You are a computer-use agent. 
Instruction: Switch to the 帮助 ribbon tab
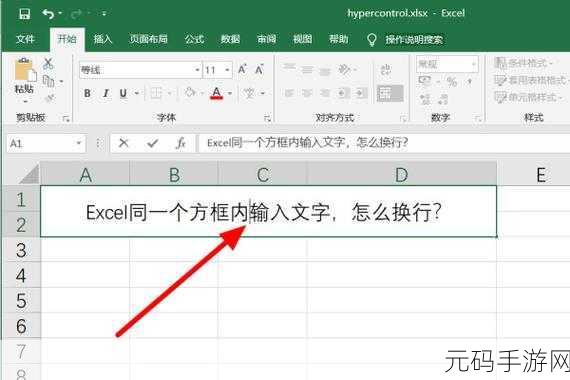coord(338,39)
